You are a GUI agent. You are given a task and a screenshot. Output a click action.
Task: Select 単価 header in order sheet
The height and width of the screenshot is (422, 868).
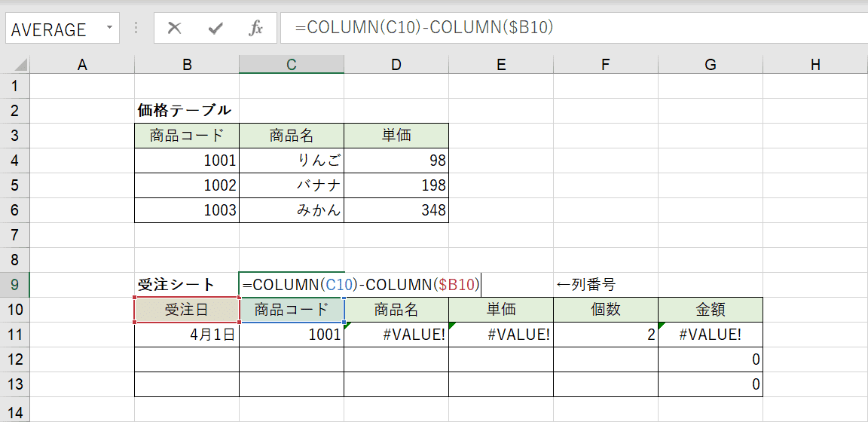click(500, 310)
